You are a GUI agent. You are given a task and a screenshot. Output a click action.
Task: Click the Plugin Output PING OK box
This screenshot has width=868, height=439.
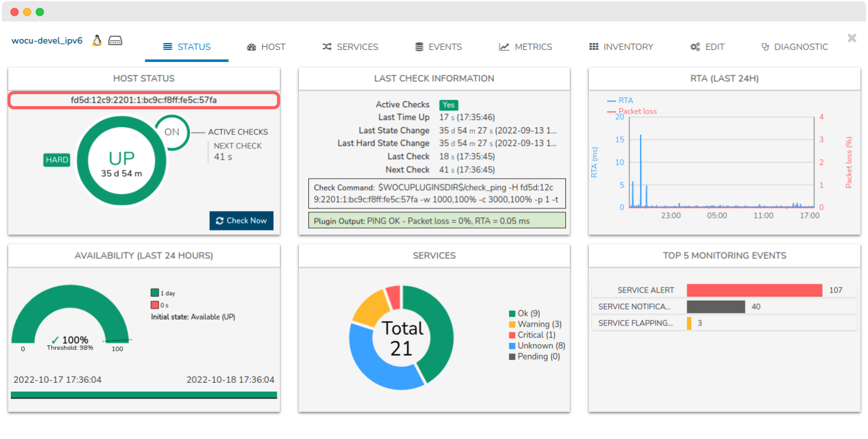pyautogui.click(x=437, y=220)
